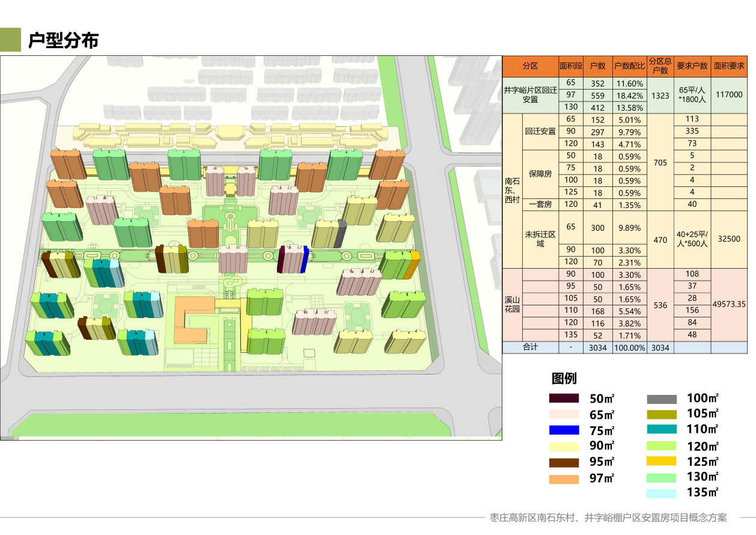Select the 120㎡ lime green legend swatch
This screenshot has height=535, width=756.
pos(662,446)
